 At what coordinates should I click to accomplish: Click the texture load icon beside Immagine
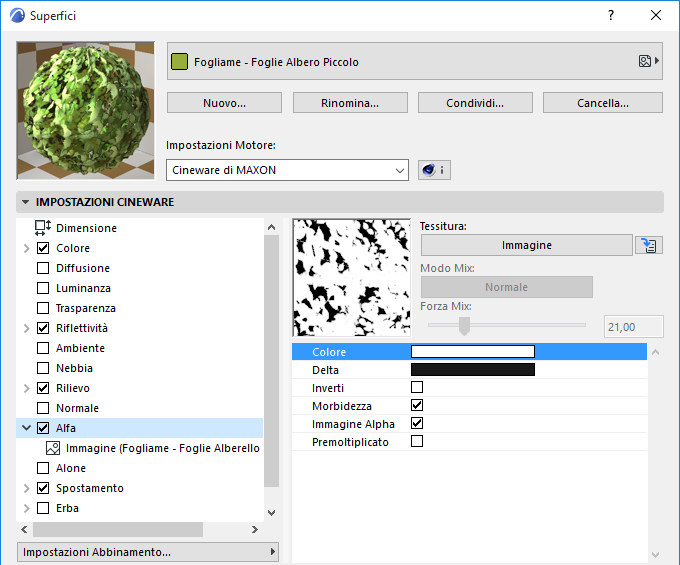click(x=648, y=245)
